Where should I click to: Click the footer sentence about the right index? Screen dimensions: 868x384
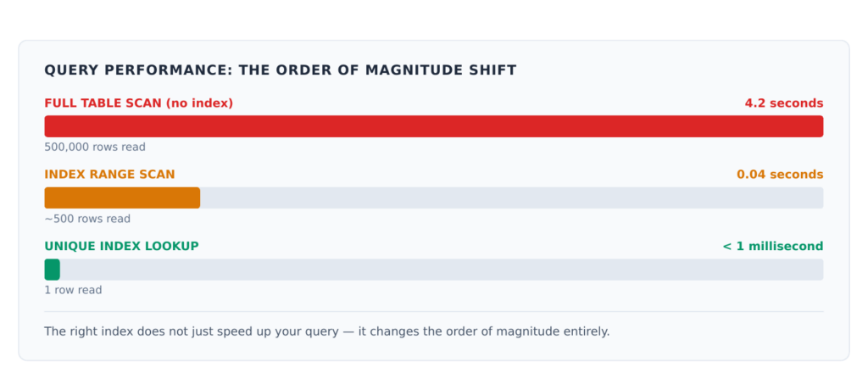327,332
